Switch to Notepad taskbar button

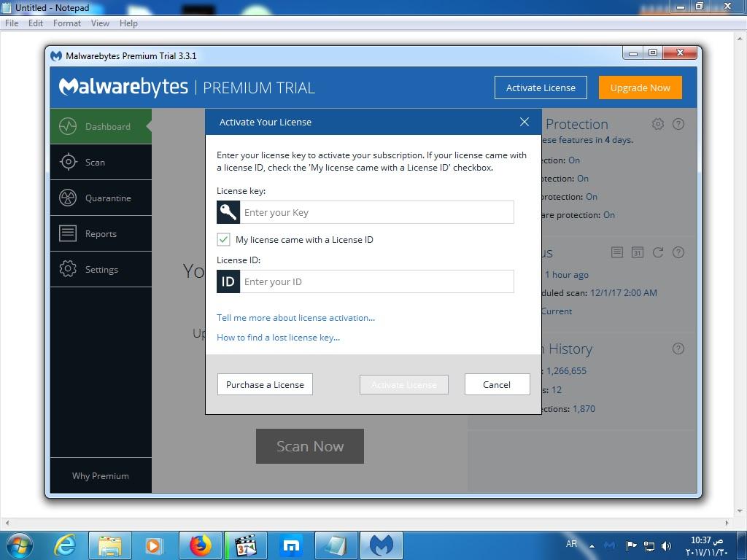pyautogui.click(x=336, y=545)
